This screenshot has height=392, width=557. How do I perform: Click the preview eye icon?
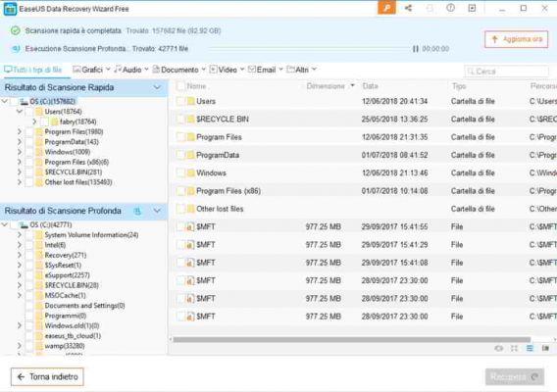[499, 348]
